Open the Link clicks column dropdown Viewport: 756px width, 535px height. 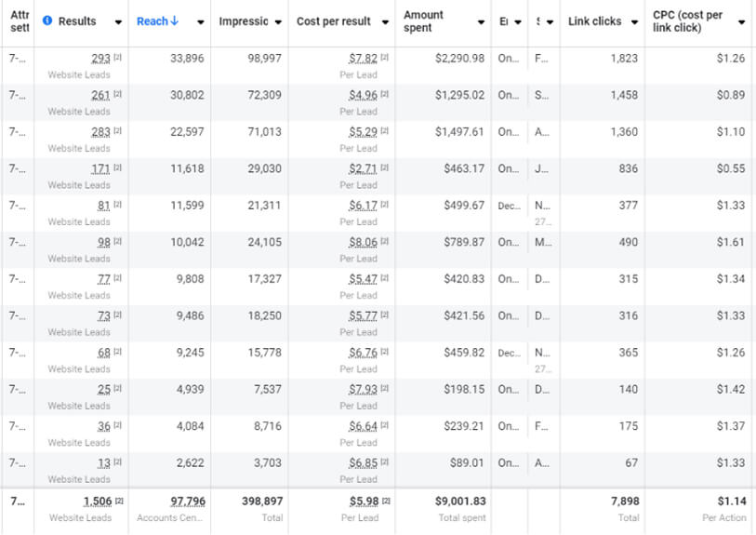coord(634,21)
